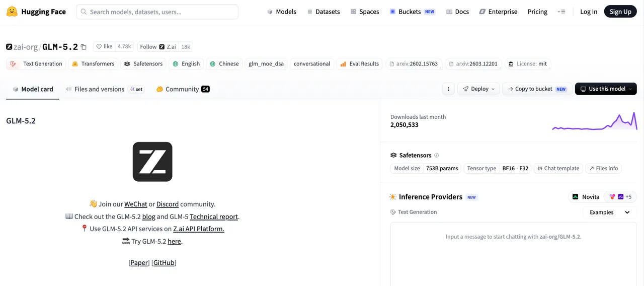Switch to the Community tab
Screen dimensions: 644x286
[x=183, y=89]
